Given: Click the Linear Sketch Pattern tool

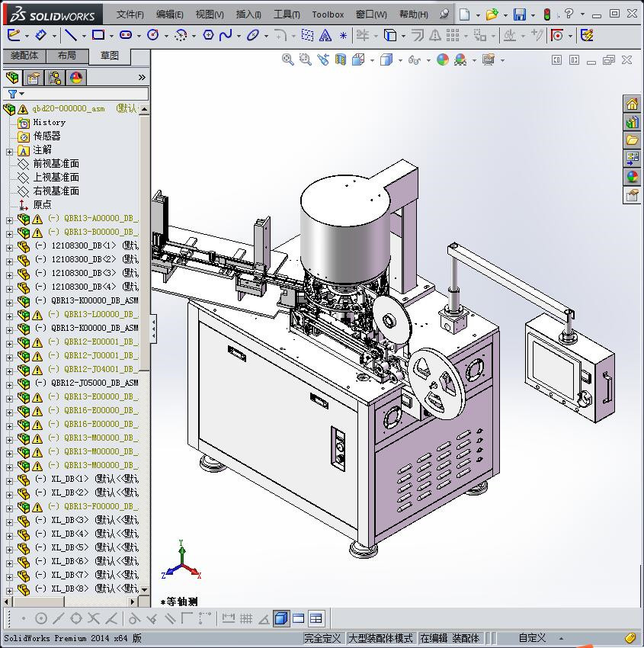Looking at the screenshot, I should pos(453,36).
